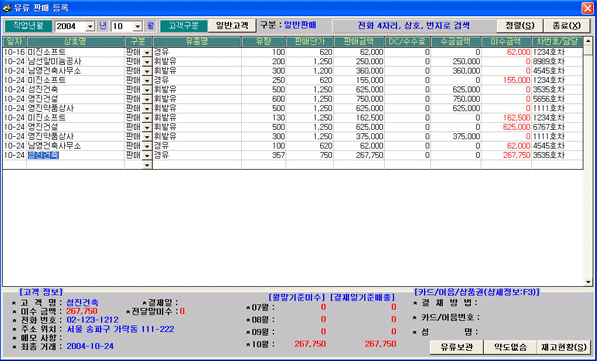Image resolution: width=598 pixels, height=361 pixels.
Task: Click the 상호명 column header
Action: click(x=76, y=42)
